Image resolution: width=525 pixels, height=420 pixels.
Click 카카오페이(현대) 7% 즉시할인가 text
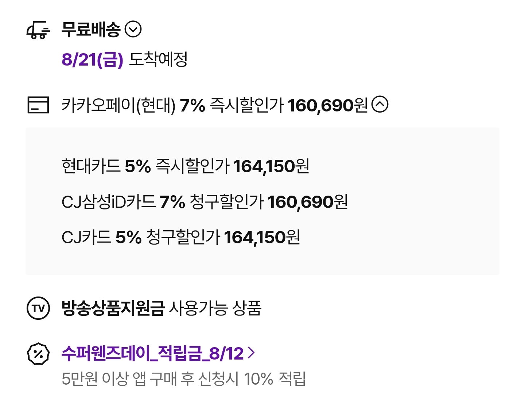point(173,105)
